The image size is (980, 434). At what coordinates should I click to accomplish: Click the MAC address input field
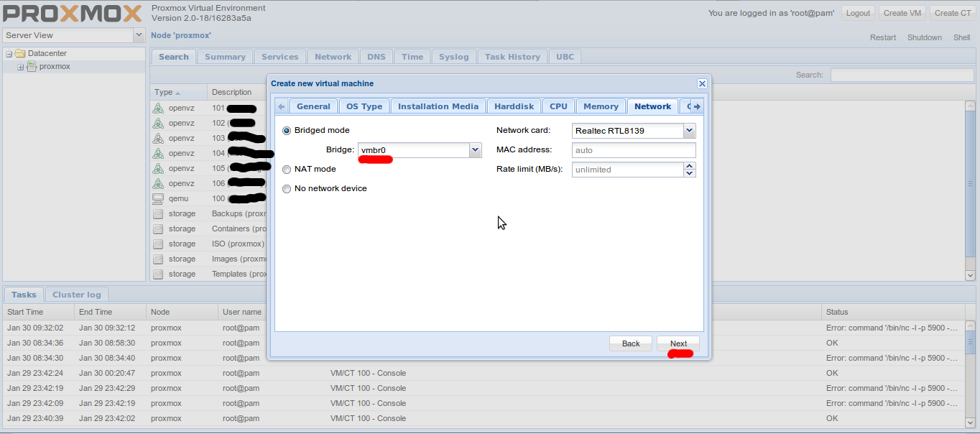click(633, 149)
